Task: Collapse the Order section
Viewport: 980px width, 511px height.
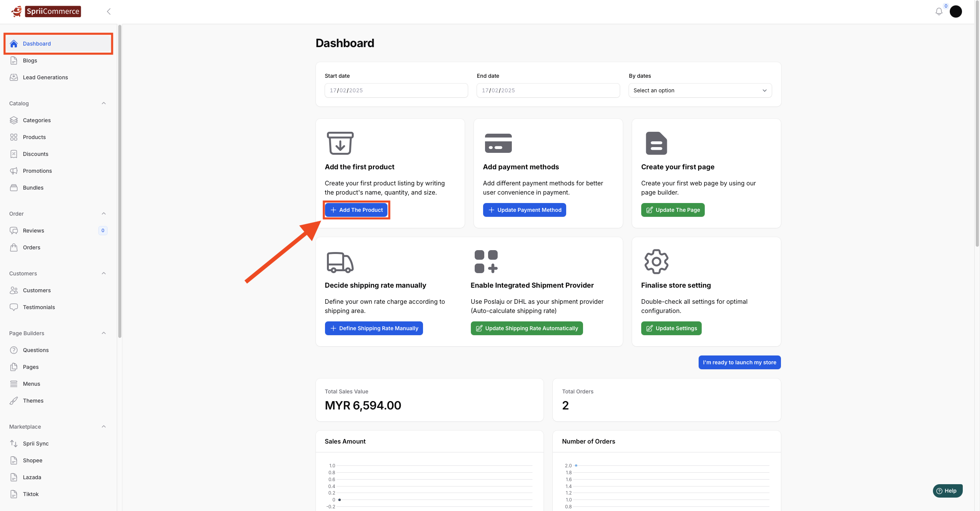Action: point(104,213)
